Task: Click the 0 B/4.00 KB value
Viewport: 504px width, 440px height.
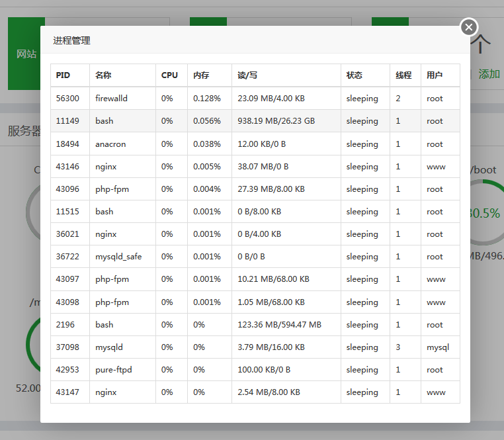Action: 259,234
